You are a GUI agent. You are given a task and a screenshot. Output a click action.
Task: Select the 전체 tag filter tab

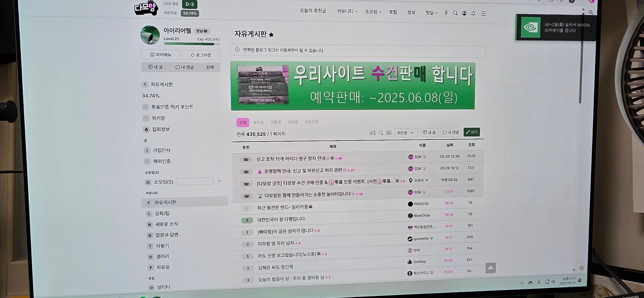point(242,122)
